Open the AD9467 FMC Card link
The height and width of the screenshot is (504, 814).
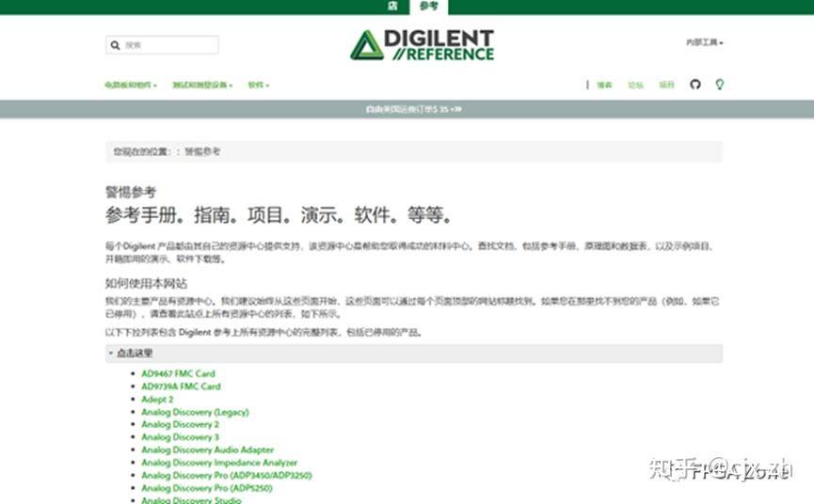tap(178, 373)
